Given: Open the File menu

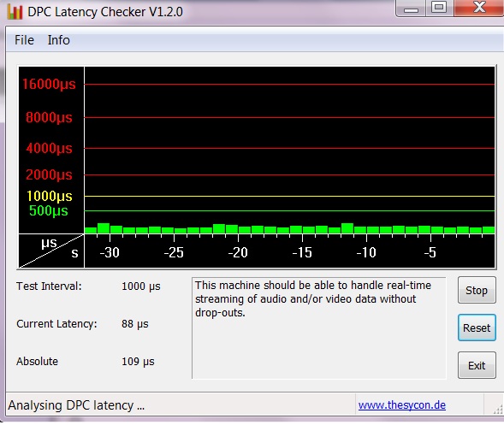Looking at the screenshot, I should 24,40.
